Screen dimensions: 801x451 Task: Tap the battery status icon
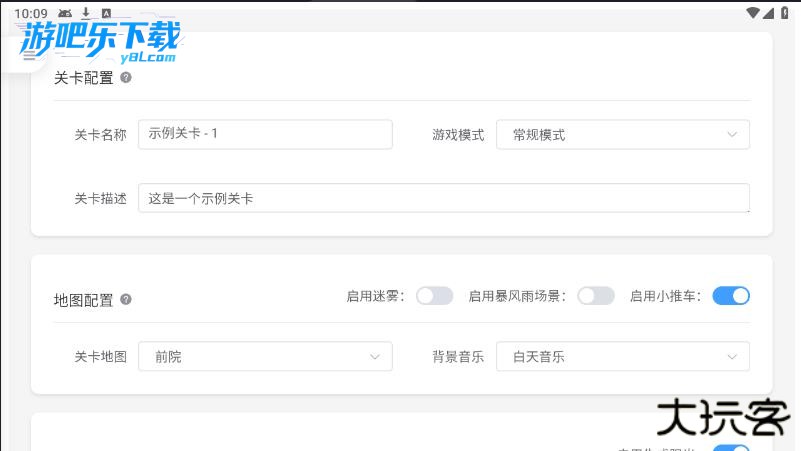[784, 13]
